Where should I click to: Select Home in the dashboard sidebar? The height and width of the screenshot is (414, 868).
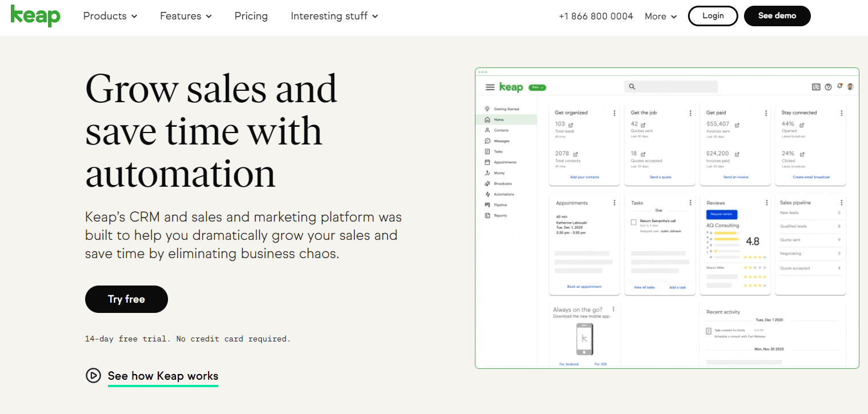pyautogui.click(x=506, y=119)
